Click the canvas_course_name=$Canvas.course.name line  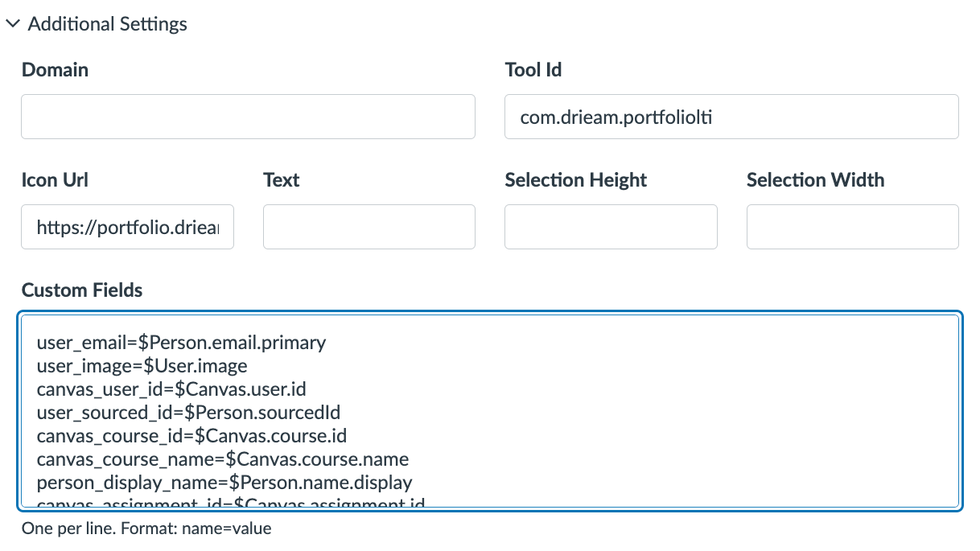222,459
